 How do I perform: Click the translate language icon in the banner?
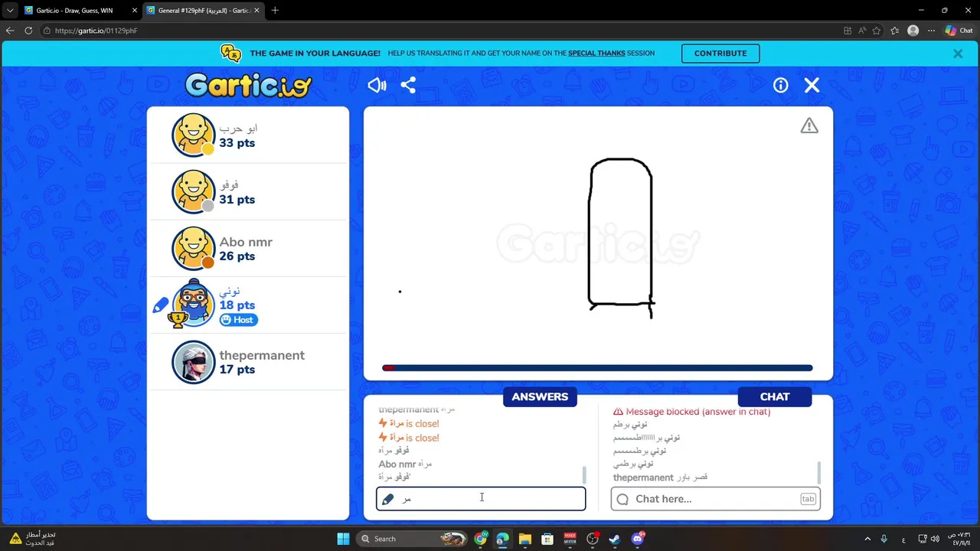(x=230, y=53)
